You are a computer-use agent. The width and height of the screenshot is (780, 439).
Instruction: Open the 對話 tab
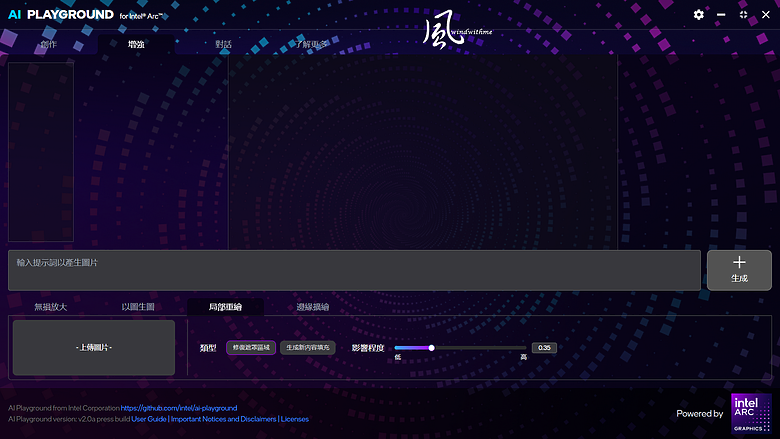[x=223, y=44]
